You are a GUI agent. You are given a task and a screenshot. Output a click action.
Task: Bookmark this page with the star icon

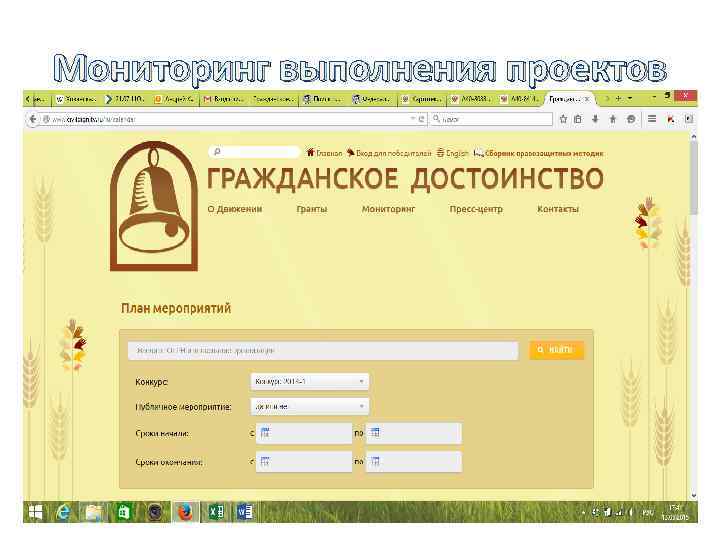pos(563,119)
